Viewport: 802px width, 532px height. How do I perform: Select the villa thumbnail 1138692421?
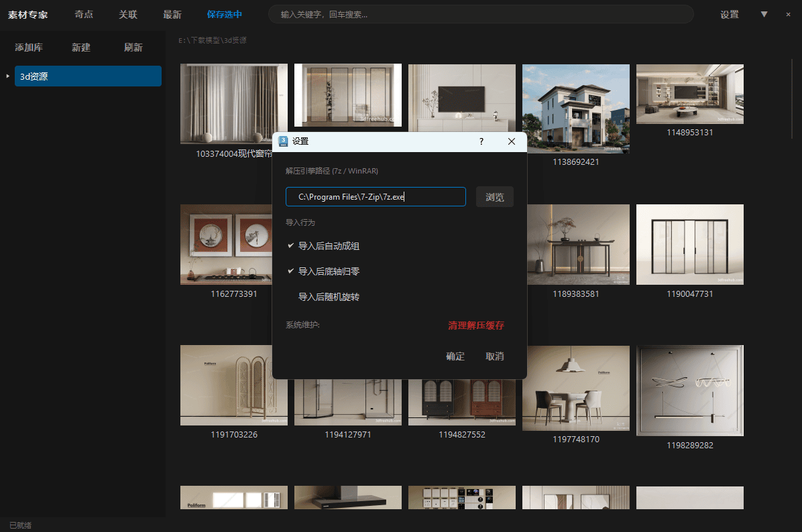575,109
